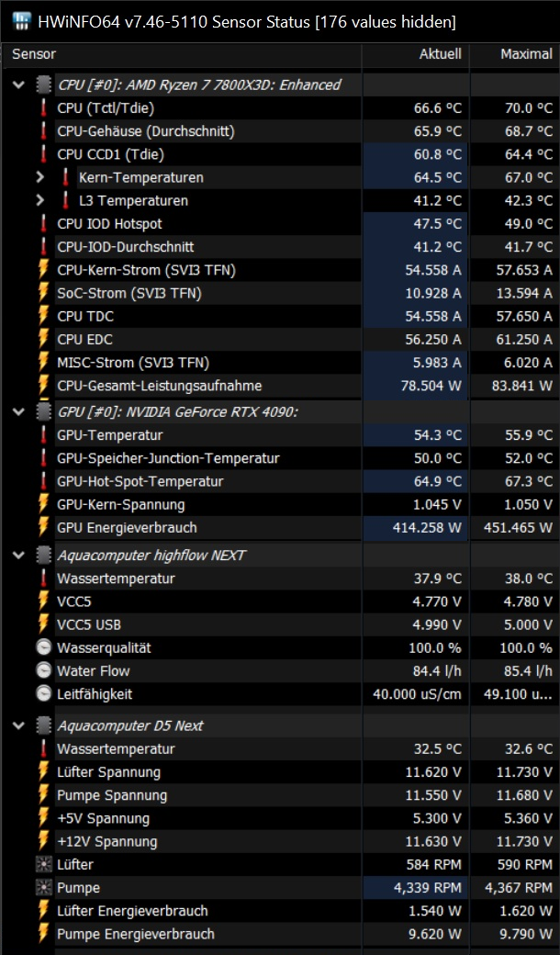The image size is (560, 955).
Task: Click lightning icon of CPU TDC
Action: point(43,316)
